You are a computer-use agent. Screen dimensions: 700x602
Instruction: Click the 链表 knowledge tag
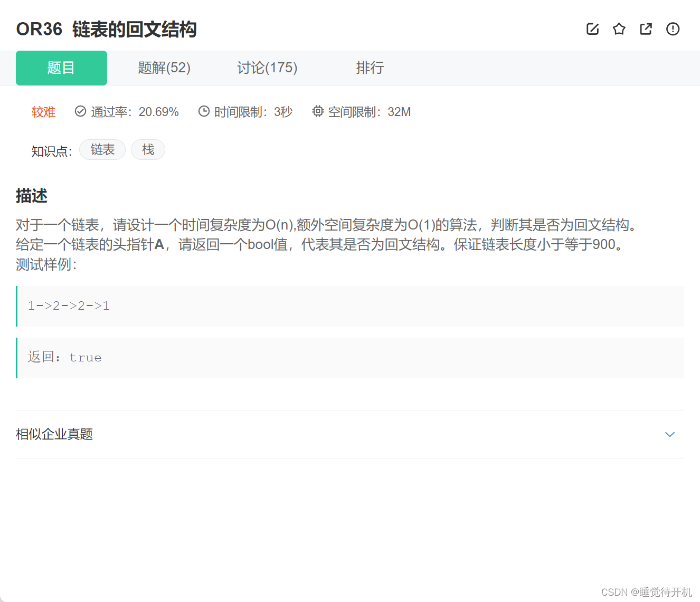click(x=102, y=150)
